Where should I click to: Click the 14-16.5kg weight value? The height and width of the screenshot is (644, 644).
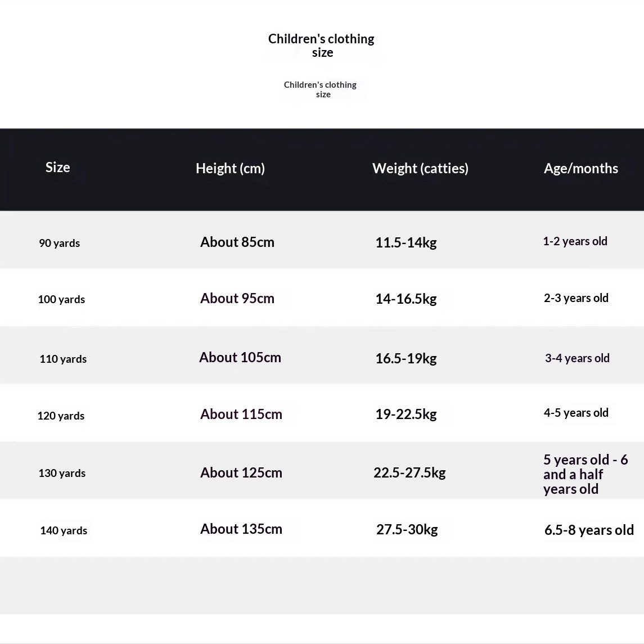coord(406,299)
